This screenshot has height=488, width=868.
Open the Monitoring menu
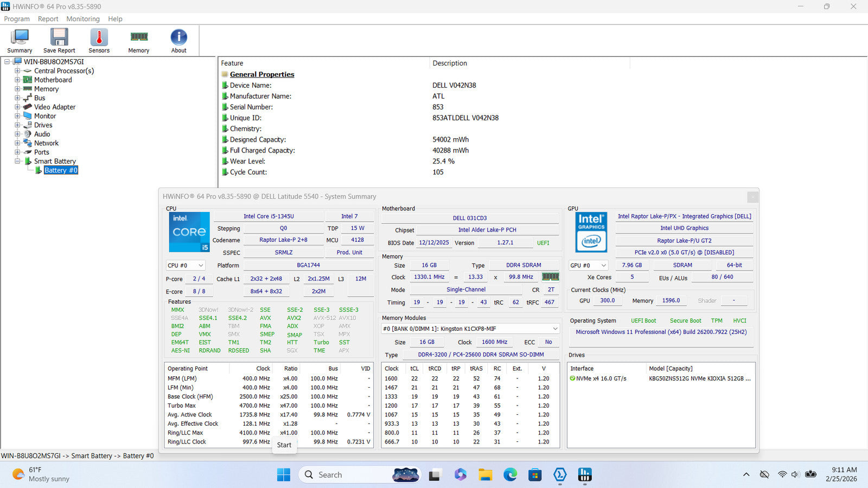point(83,19)
